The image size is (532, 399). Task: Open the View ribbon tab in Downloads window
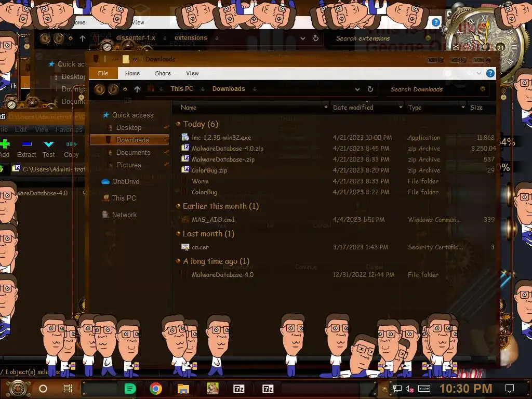(192, 73)
